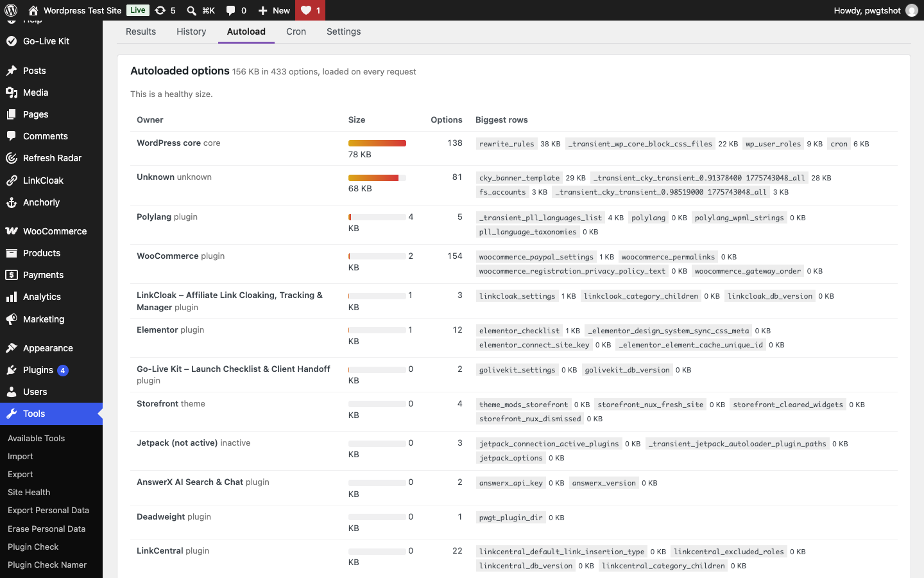Viewport: 924px width, 578px height.
Task: Click the Users person icon
Action: click(x=12, y=392)
